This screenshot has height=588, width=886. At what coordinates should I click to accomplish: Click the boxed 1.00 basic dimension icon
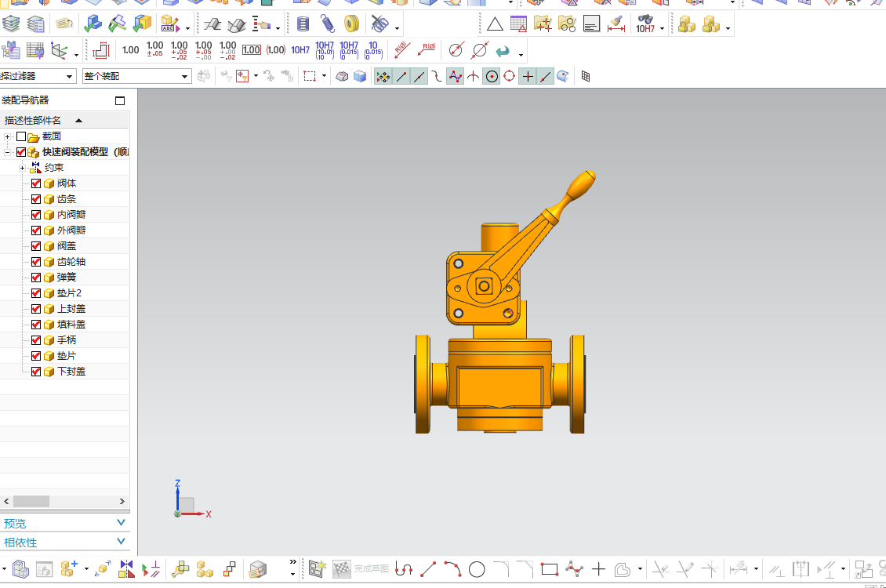(251, 50)
